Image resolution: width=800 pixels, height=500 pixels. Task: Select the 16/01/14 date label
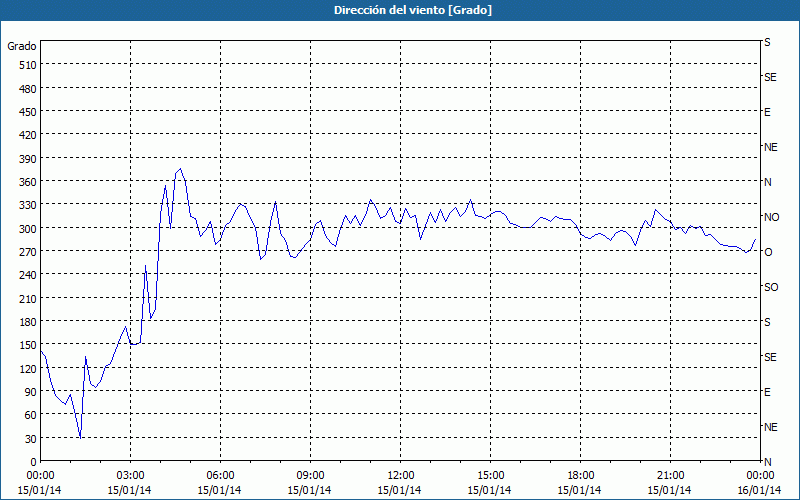pyautogui.click(x=760, y=490)
